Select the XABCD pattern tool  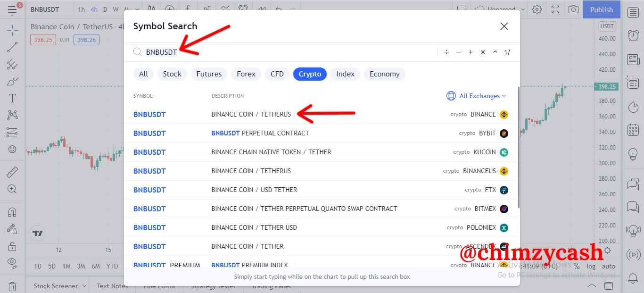(12, 115)
